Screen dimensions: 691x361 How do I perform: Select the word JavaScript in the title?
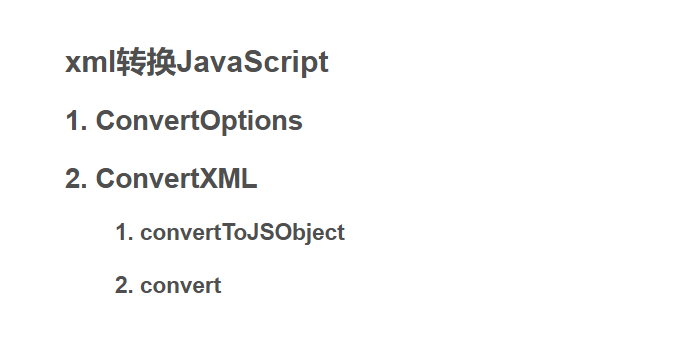coord(252,62)
